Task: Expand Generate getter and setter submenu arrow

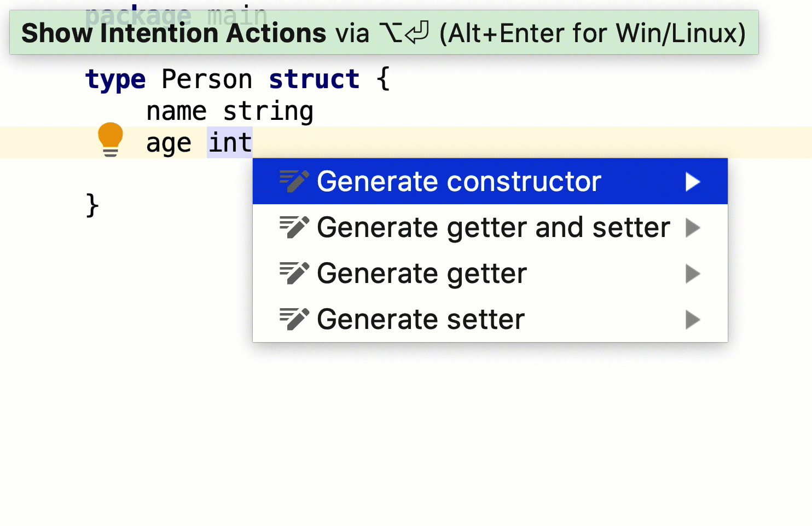Action: (x=693, y=228)
